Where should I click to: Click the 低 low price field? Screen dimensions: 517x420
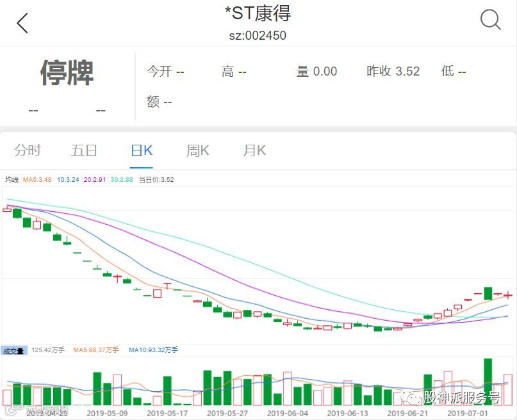(454, 71)
